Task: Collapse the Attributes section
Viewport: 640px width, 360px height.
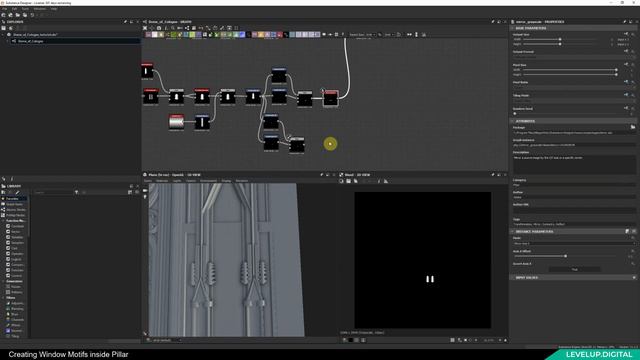Action: point(513,121)
